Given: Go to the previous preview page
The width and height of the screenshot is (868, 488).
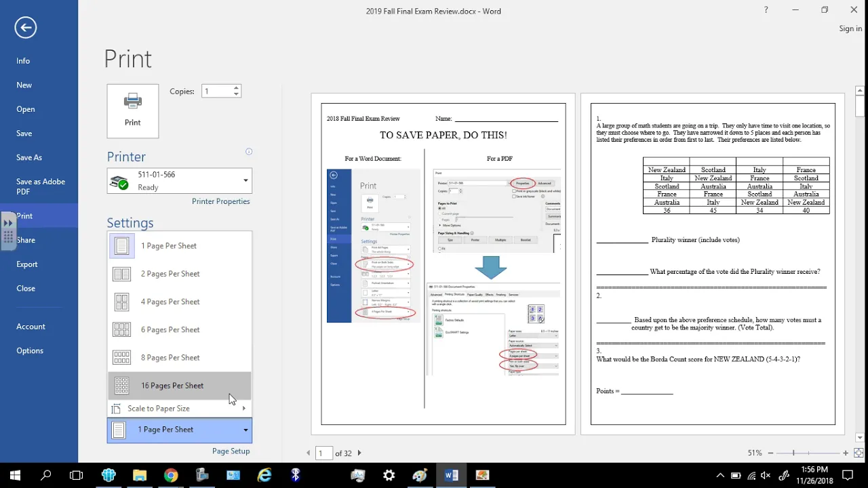Looking at the screenshot, I should 309,453.
